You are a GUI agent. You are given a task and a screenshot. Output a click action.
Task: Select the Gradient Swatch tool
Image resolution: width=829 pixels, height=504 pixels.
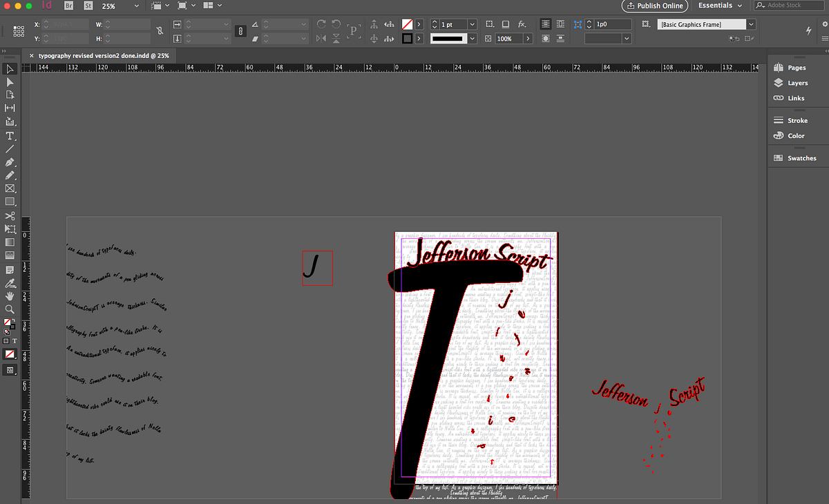[x=10, y=242]
